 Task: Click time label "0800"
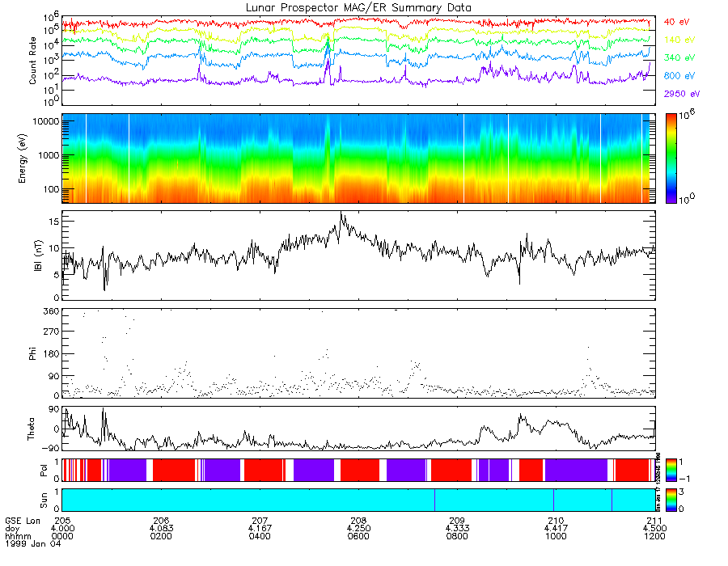point(457,536)
